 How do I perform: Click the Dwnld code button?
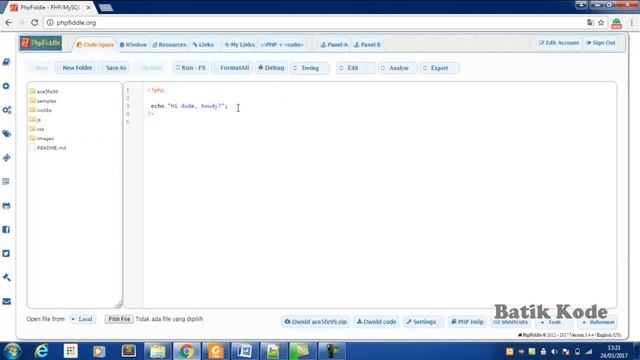(376, 322)
